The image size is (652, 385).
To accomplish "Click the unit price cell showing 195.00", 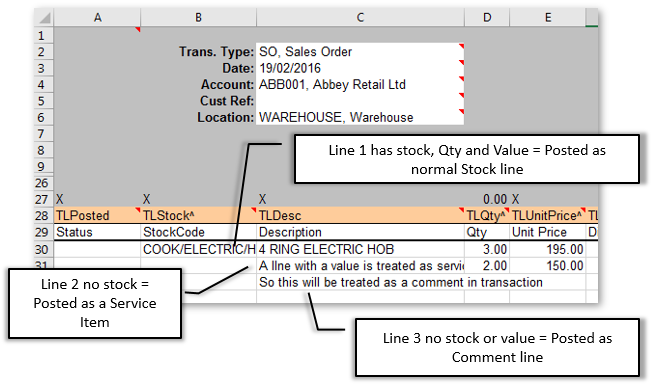I will 548,249.
